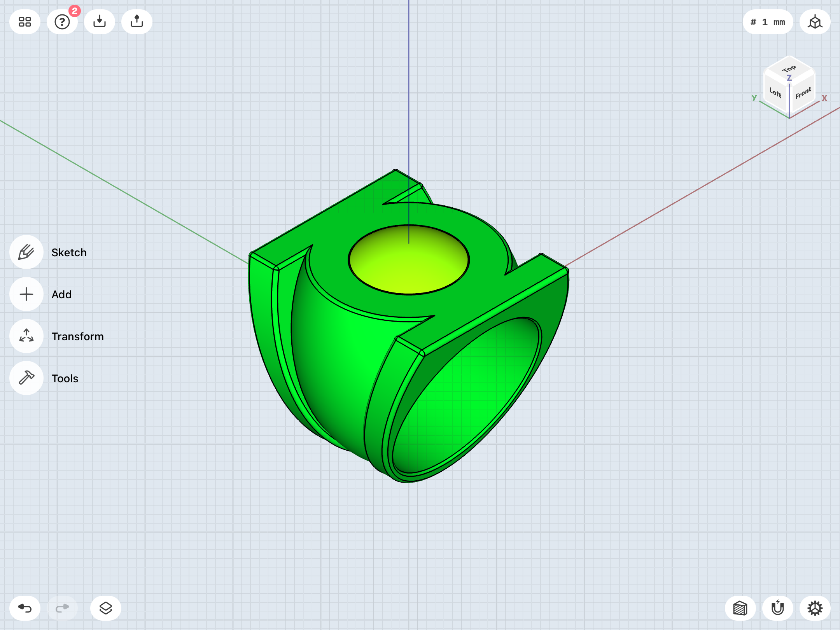840x630 pixels.
Task: Open settings gear icon
Action: click(815, 608)
